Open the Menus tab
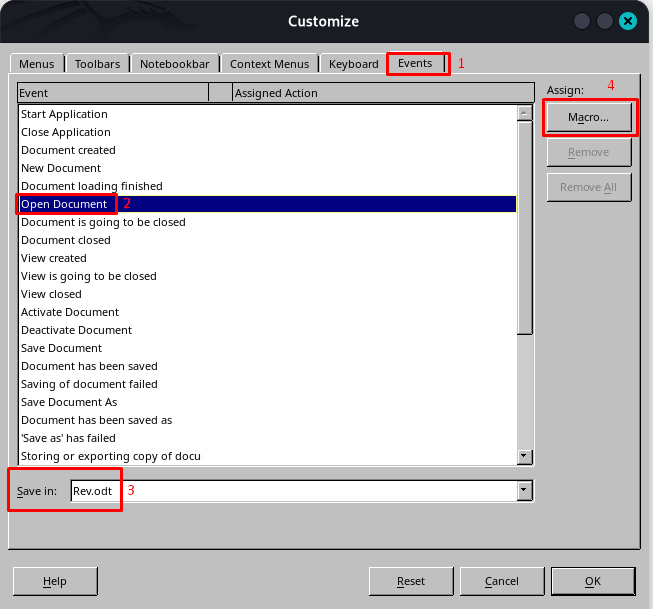The width and height of the screenshot is (653, 609). click(x=37, y=64)
